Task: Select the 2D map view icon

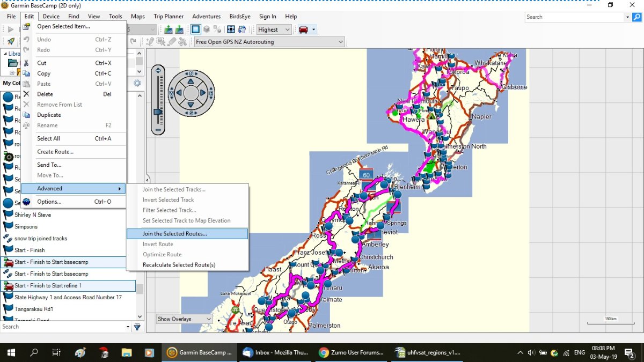Action: point(196,29)
